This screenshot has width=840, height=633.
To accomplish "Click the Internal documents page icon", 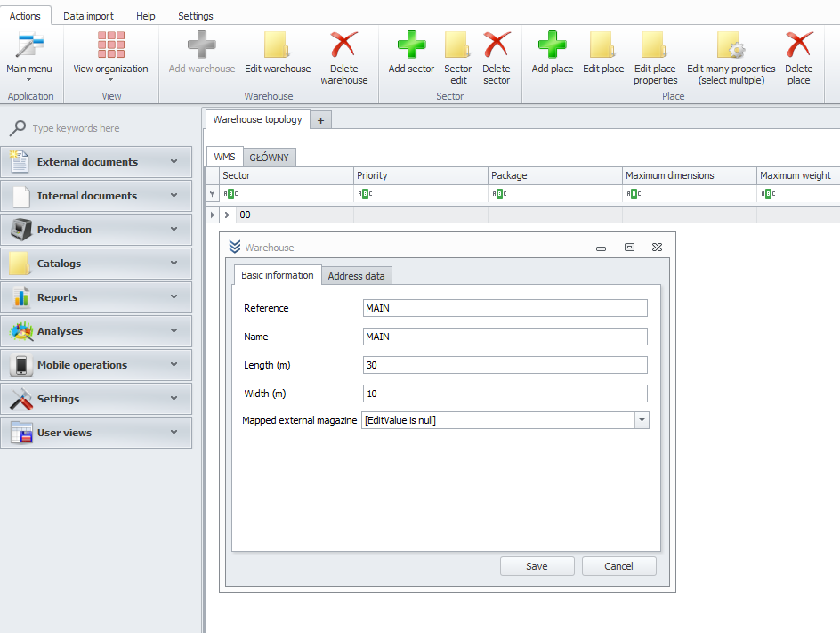I will pyautogui.click(x=20, y=196).
